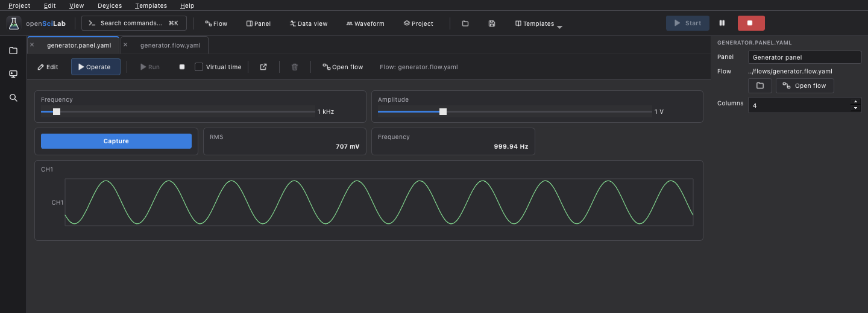This screenshot has height=313, width=868.
Task: Close the generator.flow.yaml tab
Action: coord(125,45)
